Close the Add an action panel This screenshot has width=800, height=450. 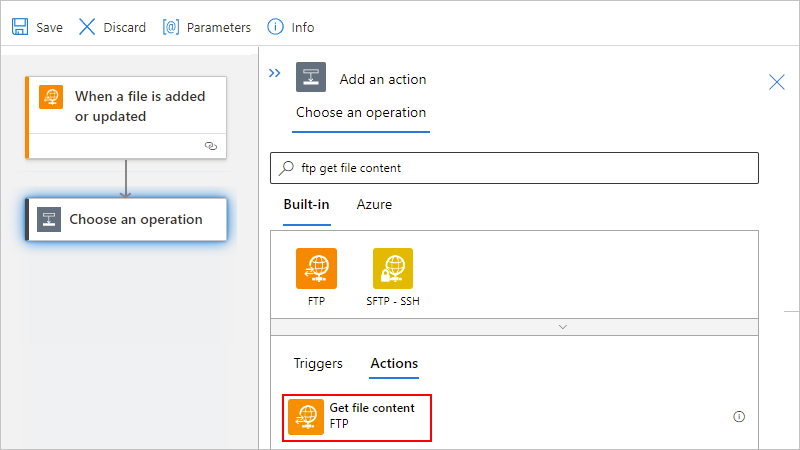776,82
